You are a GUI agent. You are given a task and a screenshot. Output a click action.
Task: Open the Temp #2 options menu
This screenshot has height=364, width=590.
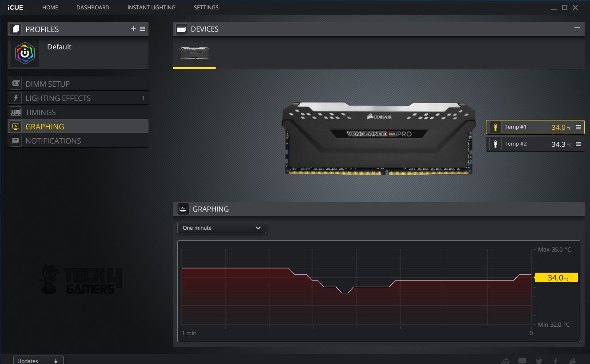point(578,144)
